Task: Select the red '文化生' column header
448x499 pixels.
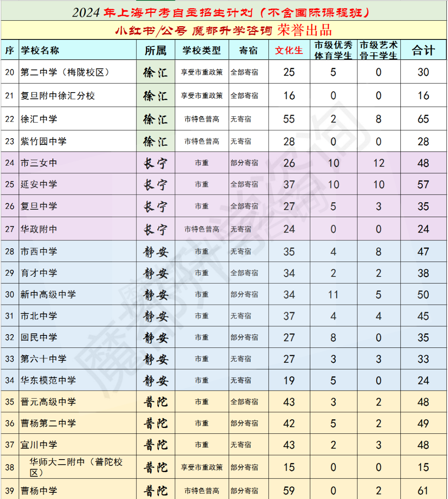Action: tap(289, 51)
